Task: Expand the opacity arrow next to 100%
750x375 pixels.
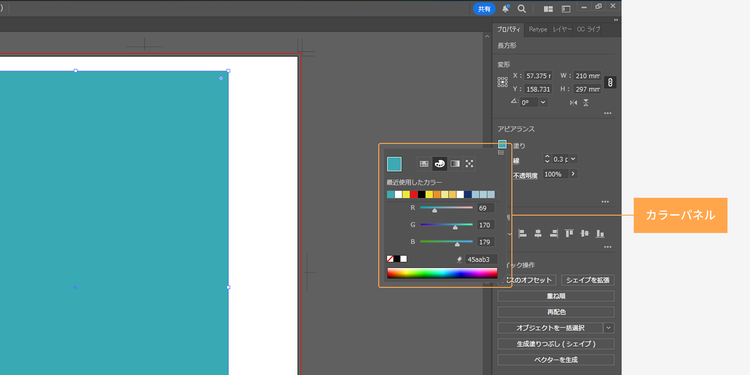Action: pyautogui.click(x=573, y=174)
